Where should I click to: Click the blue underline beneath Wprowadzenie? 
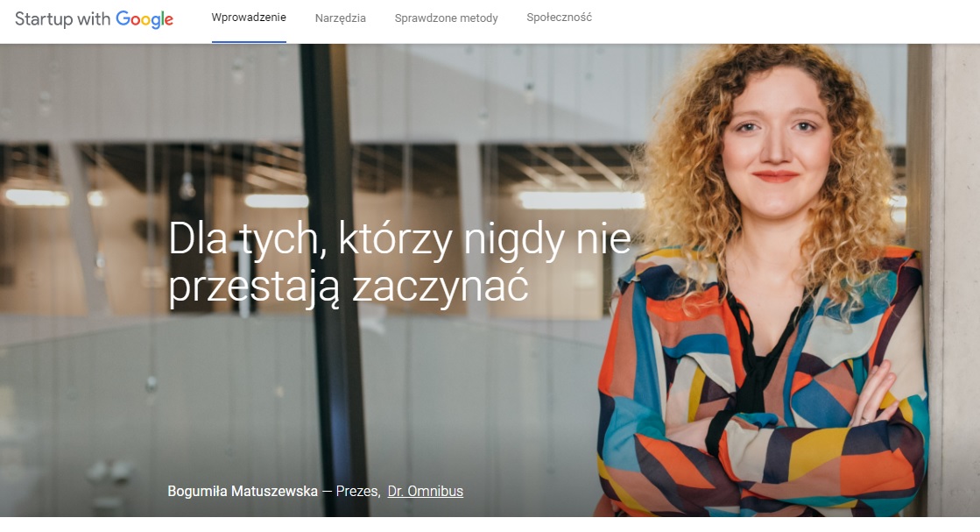click(x=249, y=42)
